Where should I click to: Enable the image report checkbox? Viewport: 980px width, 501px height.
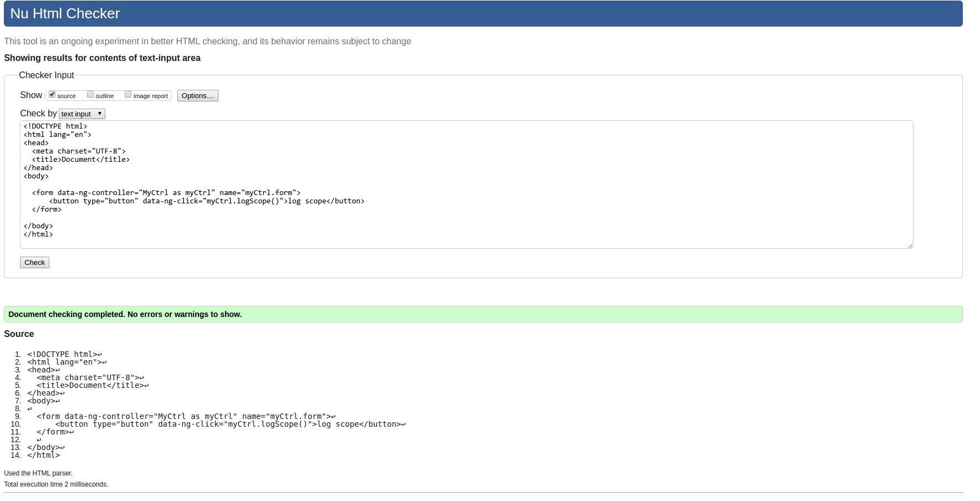click(128, 95)
